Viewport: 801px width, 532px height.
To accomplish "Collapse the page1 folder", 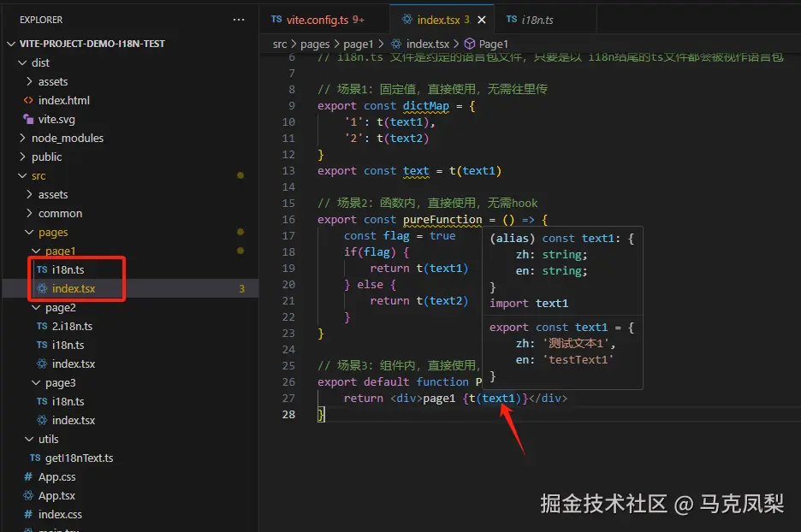I will [36, 251].
